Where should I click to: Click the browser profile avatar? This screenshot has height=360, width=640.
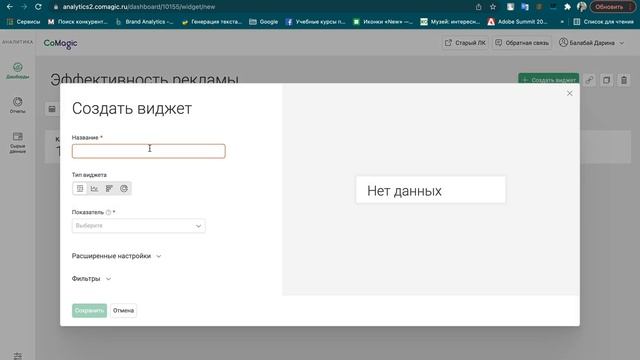[582, 7]
